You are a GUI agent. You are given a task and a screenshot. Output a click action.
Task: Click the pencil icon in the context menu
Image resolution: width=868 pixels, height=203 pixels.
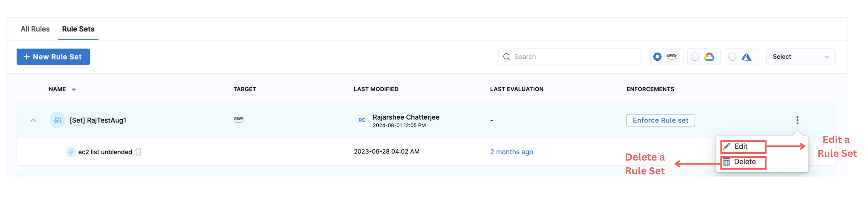[727, 146]
